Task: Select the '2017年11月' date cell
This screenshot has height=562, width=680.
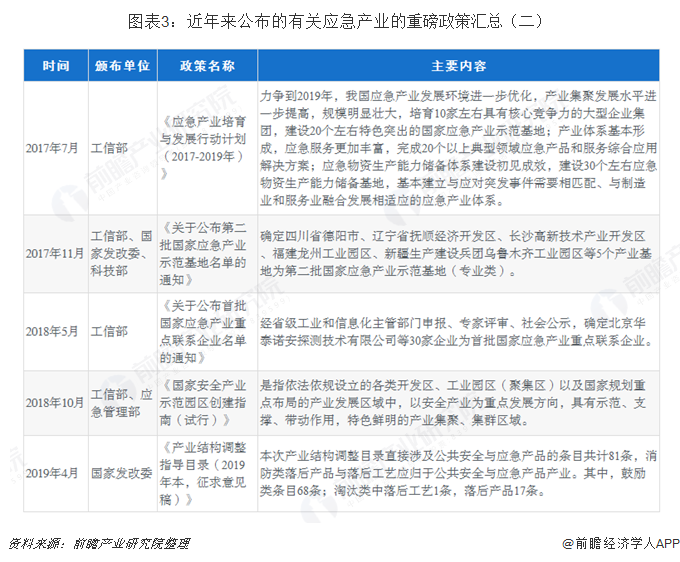Action: click(55, 254)
